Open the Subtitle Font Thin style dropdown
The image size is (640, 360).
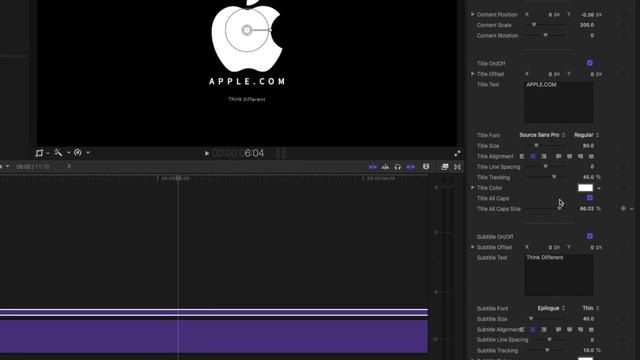[x=591, y=308]
